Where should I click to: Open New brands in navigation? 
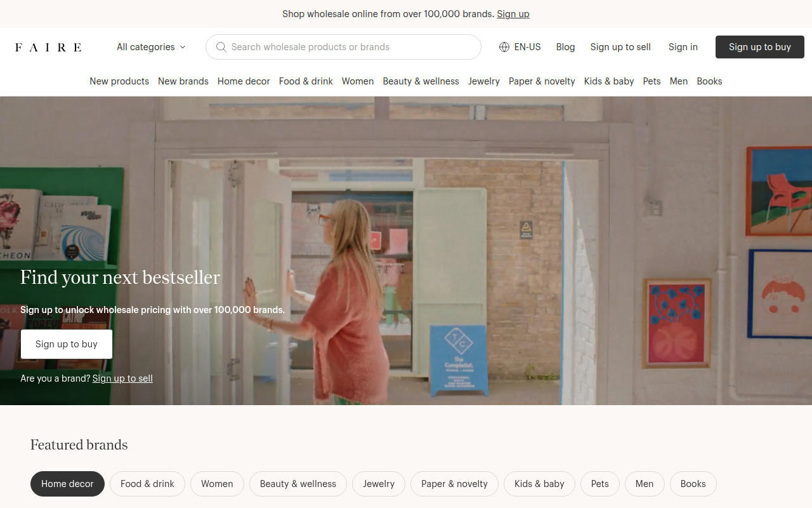click(183, 81)
